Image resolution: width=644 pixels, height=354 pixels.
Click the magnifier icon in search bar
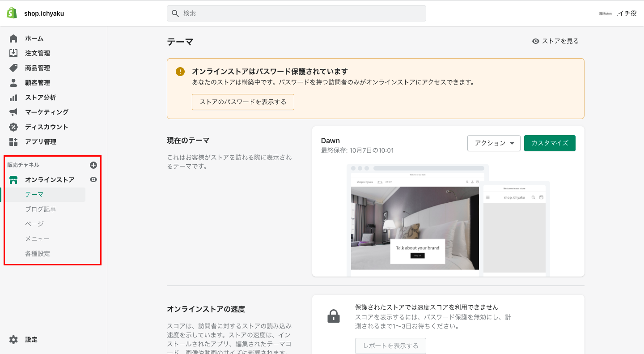[x=175, y=13]
